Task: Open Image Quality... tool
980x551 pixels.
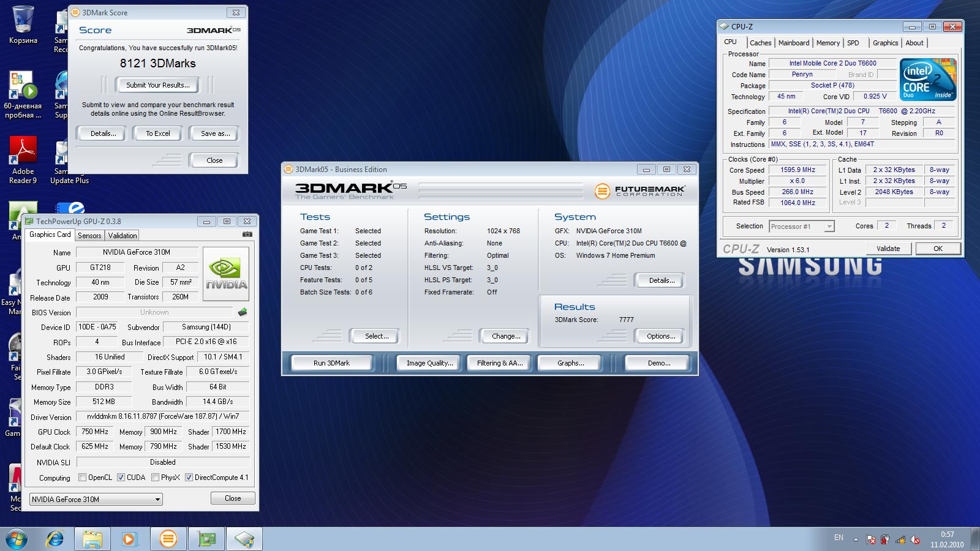Action: tap(429, 363)
